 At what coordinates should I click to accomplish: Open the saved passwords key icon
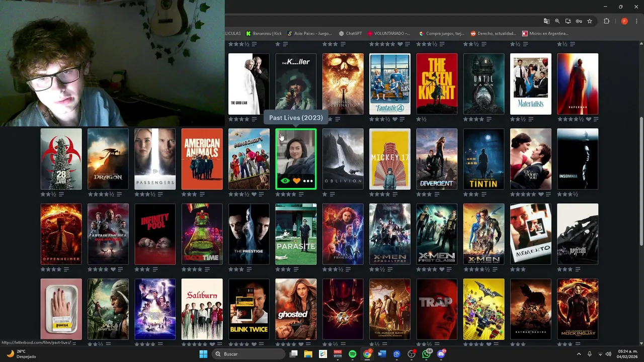(579, 21)
